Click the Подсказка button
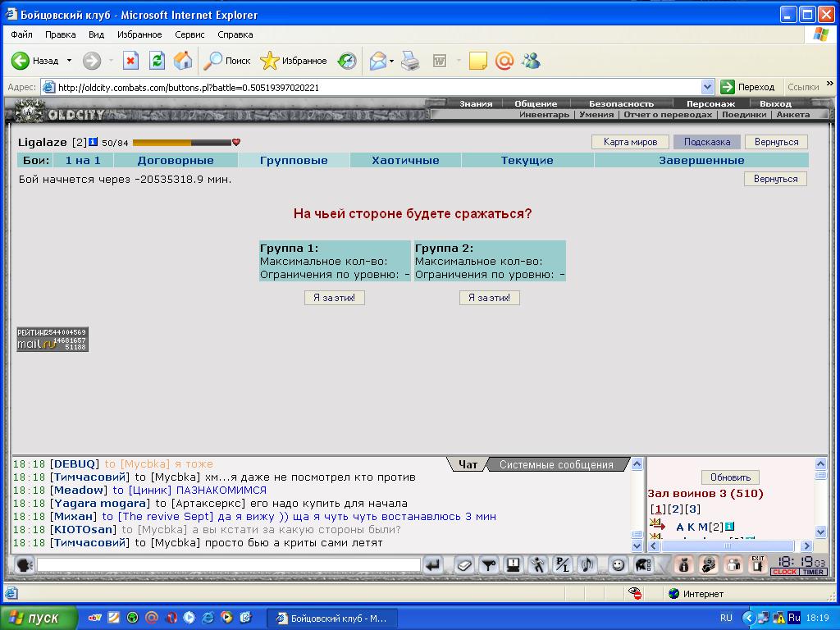 click(x=706, y=142)
